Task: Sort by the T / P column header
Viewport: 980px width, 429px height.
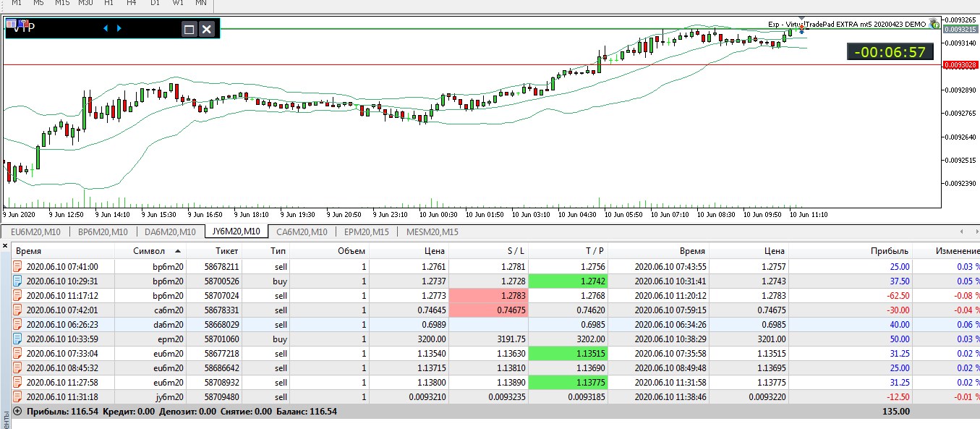Action: pyautogui.click(x=567, y=251)
